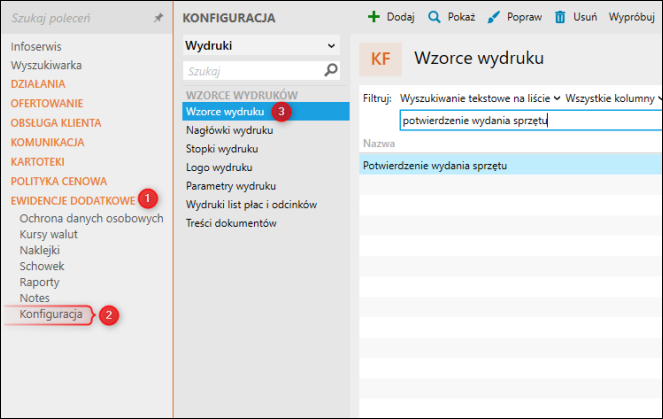Click the WZORCE WYDRUKÓW group header
Image resolution: width=663 pixels, height=419 pixels.
[x=242, y=95]
